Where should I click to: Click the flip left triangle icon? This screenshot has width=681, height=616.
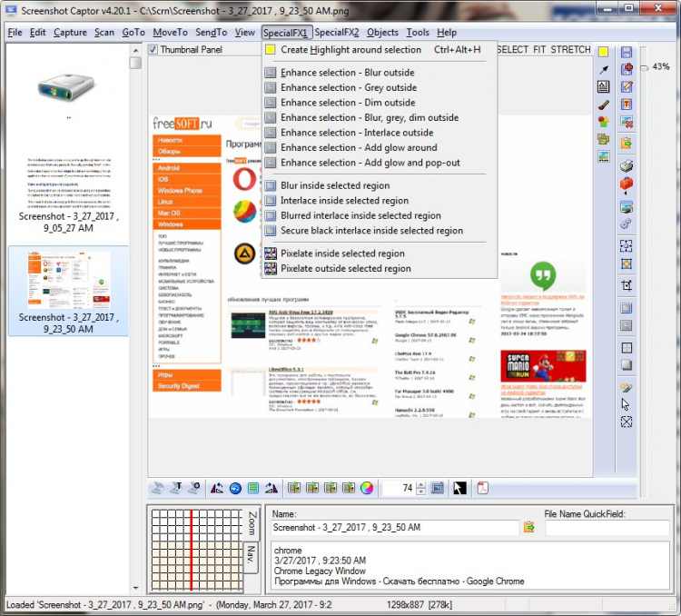coord(217,488)
